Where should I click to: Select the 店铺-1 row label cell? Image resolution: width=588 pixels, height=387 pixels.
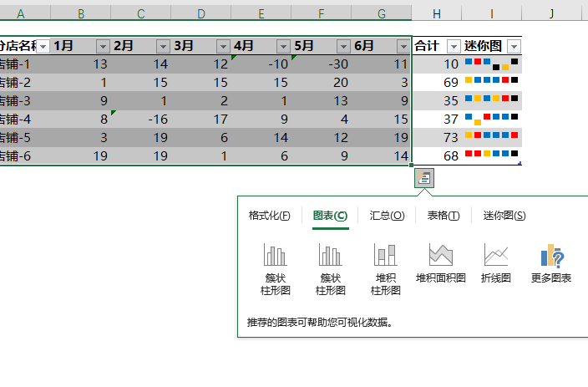[25, 64]
